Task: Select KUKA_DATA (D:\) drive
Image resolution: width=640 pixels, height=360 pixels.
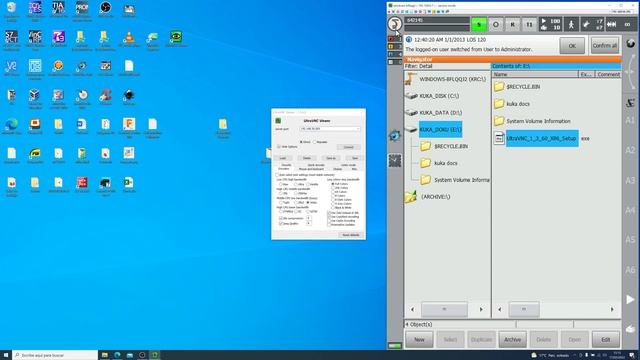Action: point(440,113)
